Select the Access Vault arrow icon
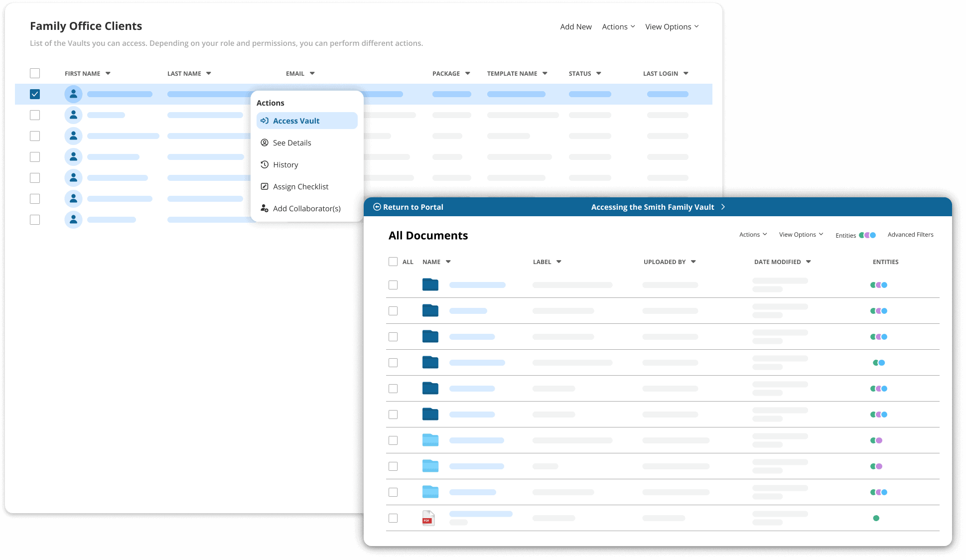 pyautogui.click(x=265, y=121)
